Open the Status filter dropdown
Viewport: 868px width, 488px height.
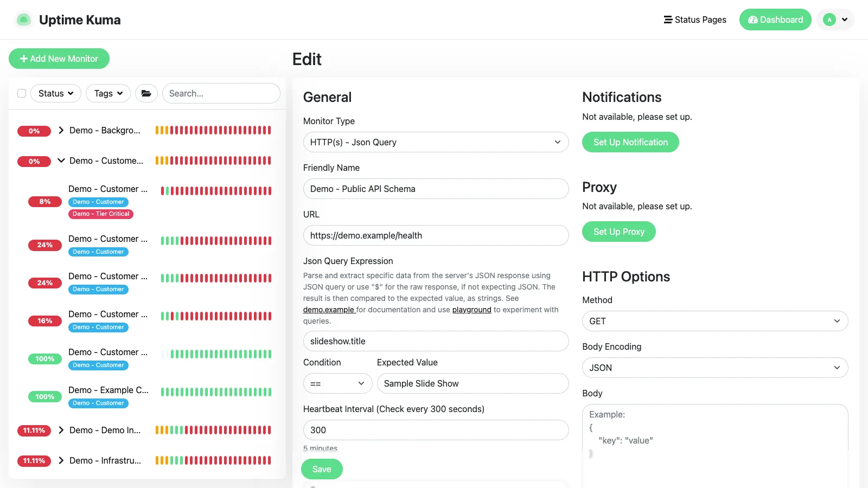56,93
